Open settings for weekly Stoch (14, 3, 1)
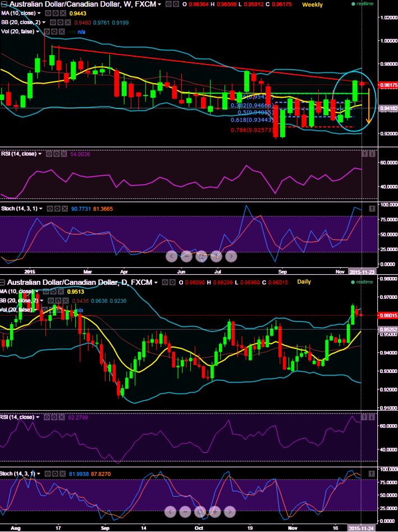Screen dimensions: 398x532 pyautogui.click(x=57, y=208)
